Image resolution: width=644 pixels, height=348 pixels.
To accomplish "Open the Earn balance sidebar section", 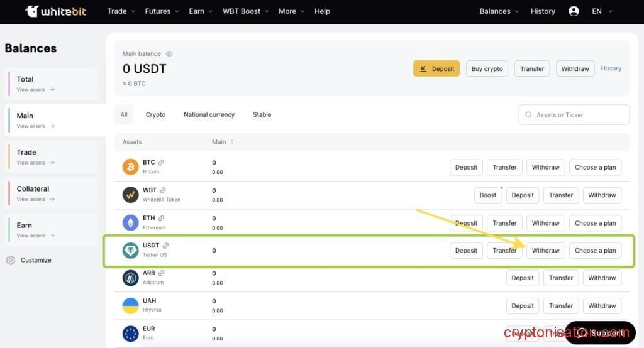I will 53,230.
